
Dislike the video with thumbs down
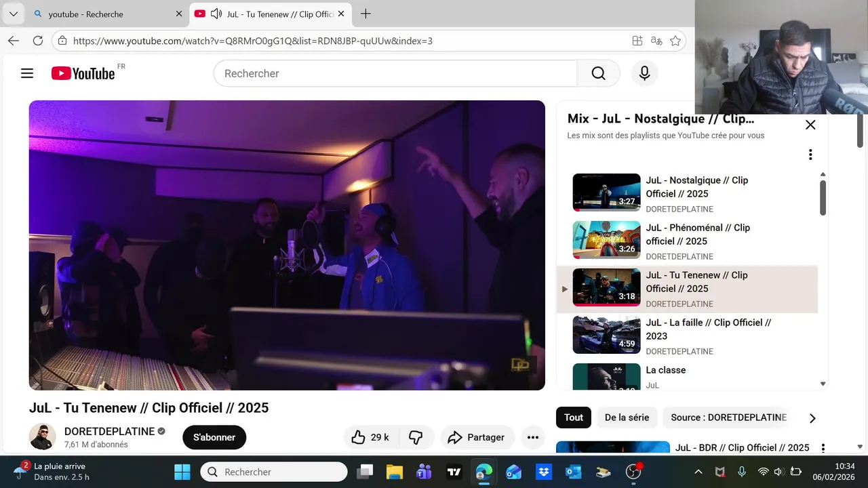point(416,437)
